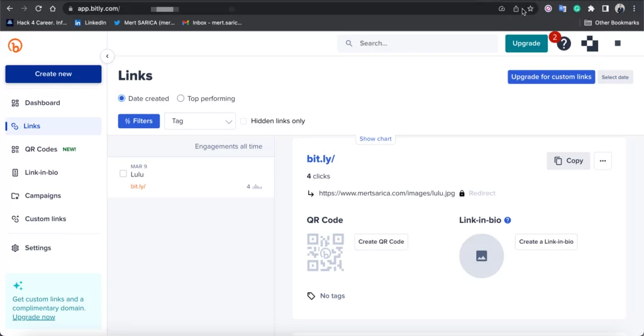The width and height of the screenshot is (644, 336).
Task: Click the bar chart icon beside 4
Action: (x=257, y=187)
